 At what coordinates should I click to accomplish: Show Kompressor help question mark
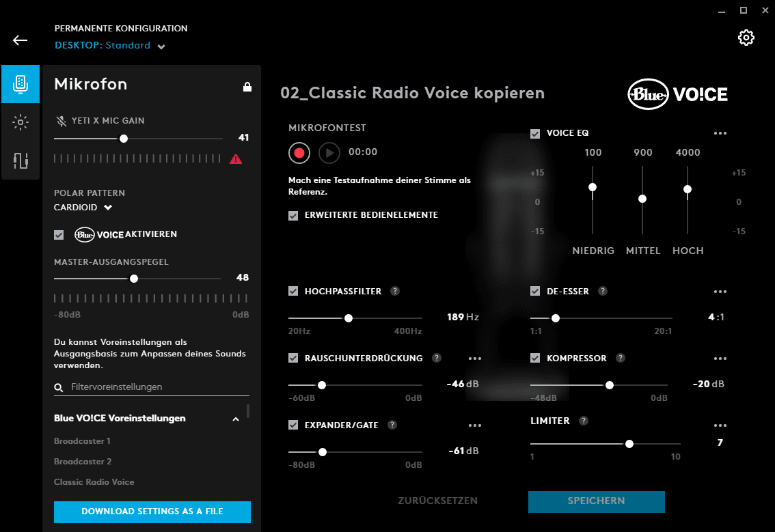(x=621, y=358)
